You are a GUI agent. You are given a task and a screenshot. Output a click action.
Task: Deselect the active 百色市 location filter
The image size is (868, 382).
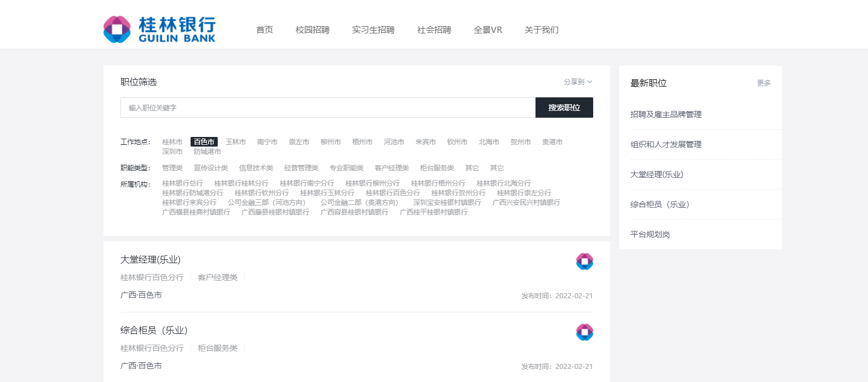[x=204, y=142]
